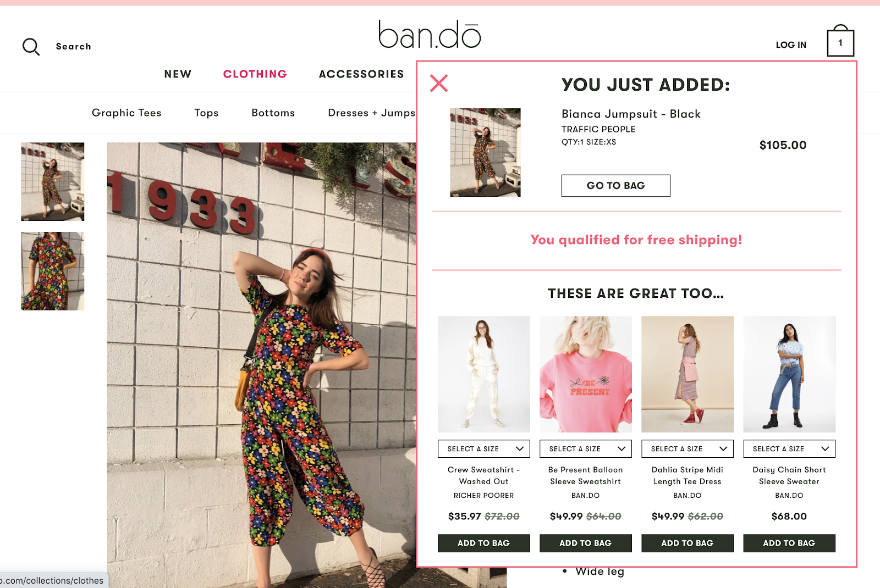Expand size dropdown for Dahlia Stripe Dress

tap(687, 449)
